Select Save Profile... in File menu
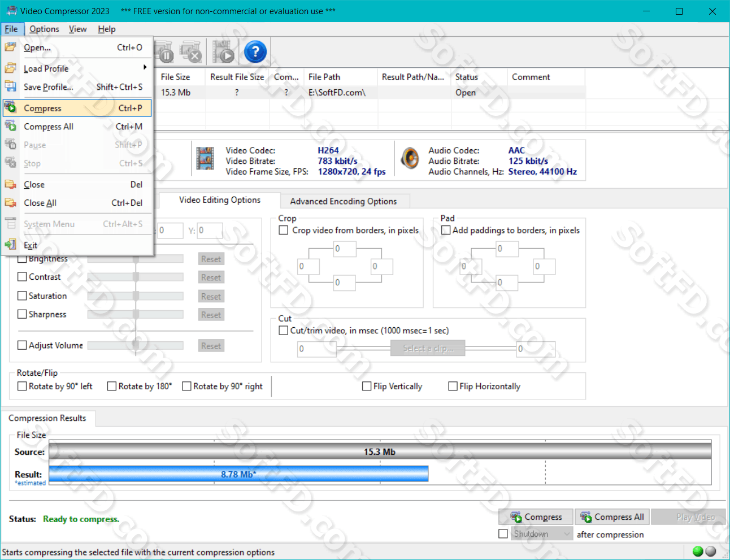This screenshot has height=560, width=730. pos(77,87)
